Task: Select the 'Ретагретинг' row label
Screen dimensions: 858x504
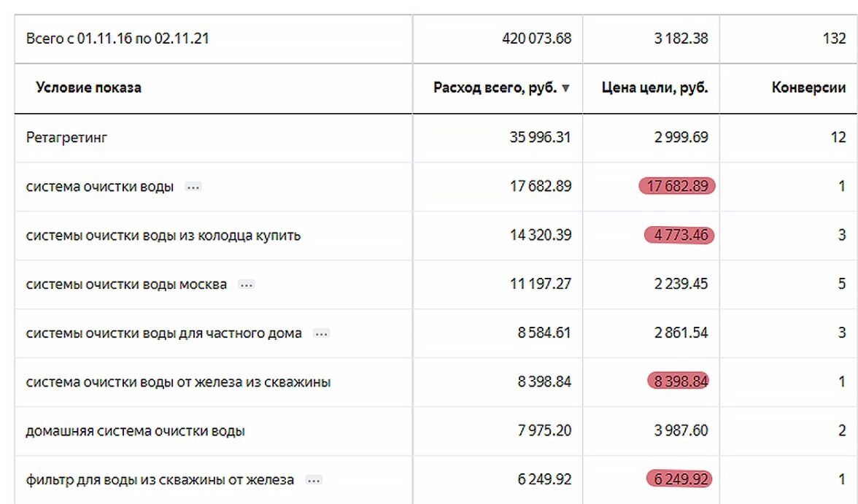Action: coord(66,137)
